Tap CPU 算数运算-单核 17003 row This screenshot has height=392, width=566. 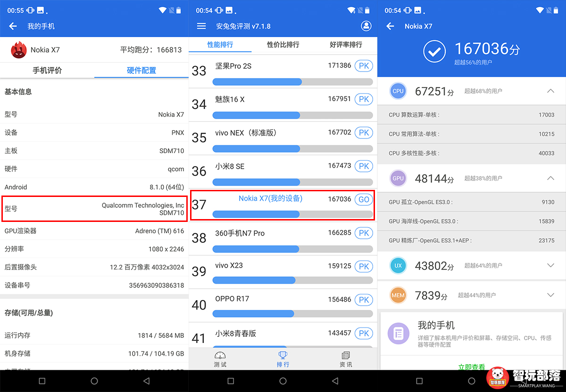point(472,115)
